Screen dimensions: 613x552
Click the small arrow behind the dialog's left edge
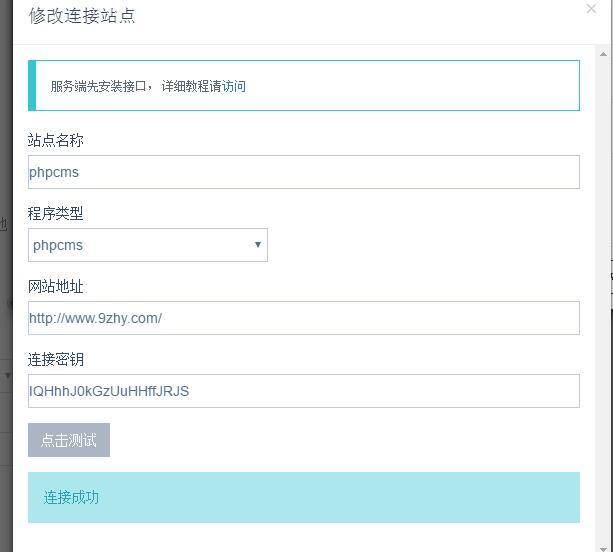[x=7, y=376]
